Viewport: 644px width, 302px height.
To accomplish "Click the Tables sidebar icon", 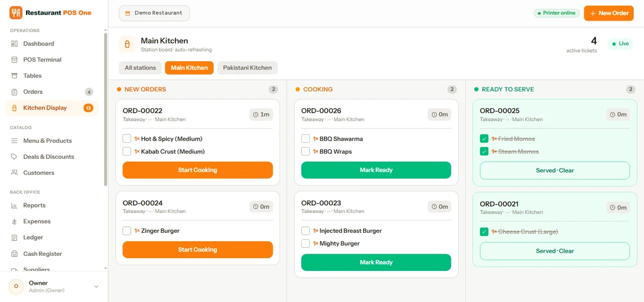I will [x=14, y=76].
